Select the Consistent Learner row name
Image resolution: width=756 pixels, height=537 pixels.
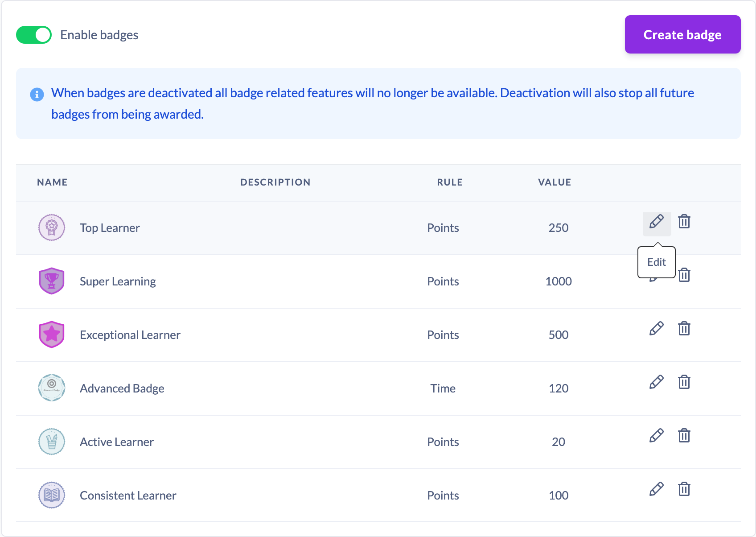[128, 495]
